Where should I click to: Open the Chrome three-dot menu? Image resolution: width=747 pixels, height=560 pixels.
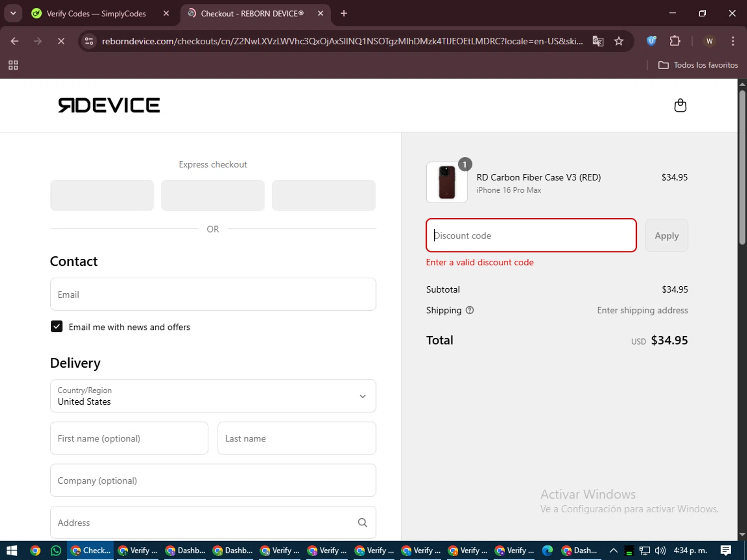tap(733, 41)
